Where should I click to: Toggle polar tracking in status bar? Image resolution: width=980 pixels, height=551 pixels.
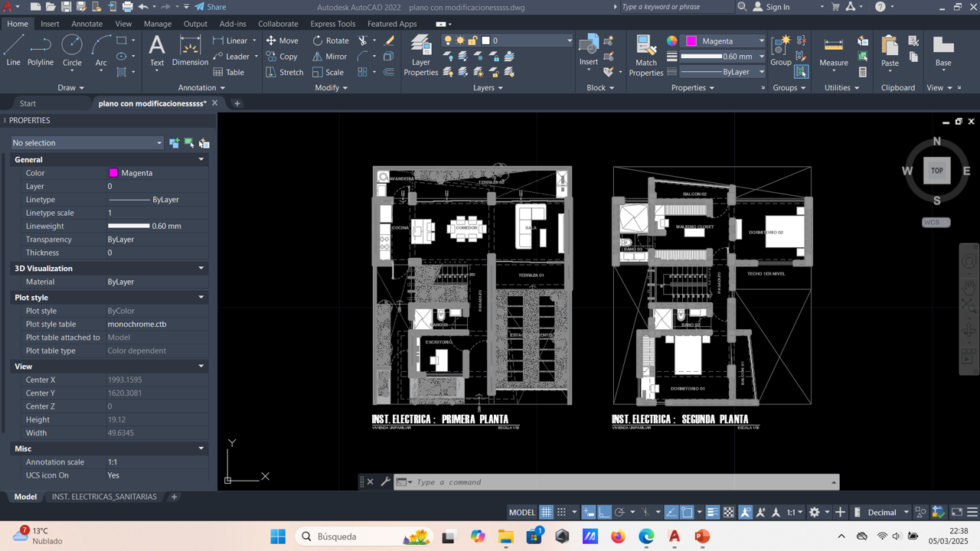620,512
